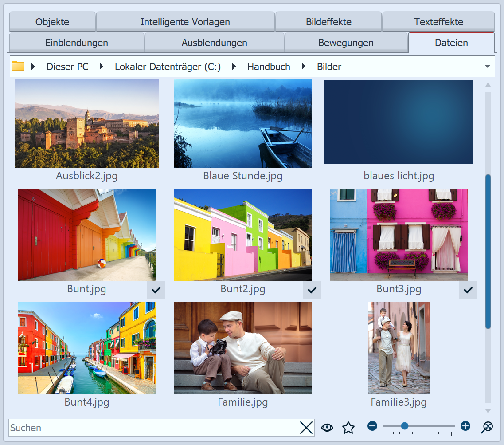Deselect the checkmark on Bunt.jpg
The width and height of the screenshot is (504, 445).
[x=156, y=290]
